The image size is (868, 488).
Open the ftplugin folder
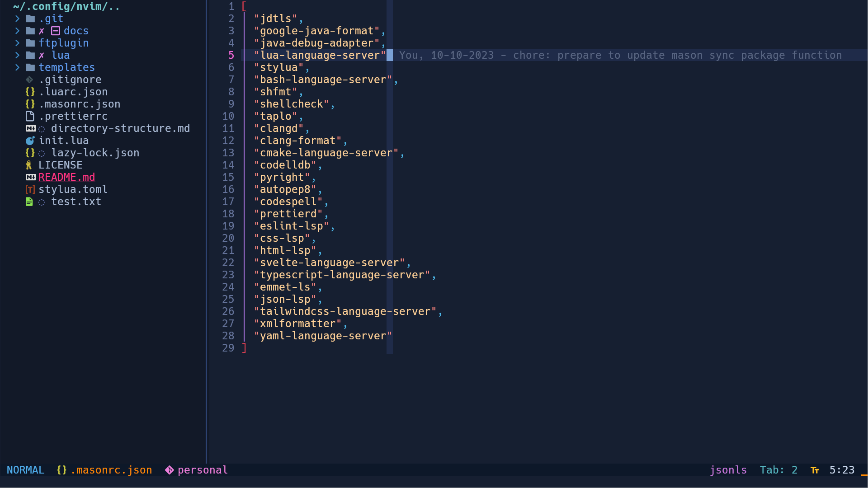tap(63, 43)
